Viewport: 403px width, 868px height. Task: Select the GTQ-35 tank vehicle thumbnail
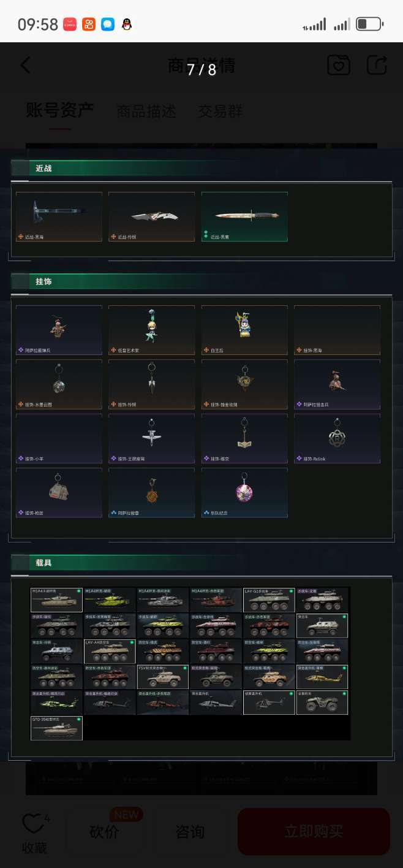coord(56,728)
